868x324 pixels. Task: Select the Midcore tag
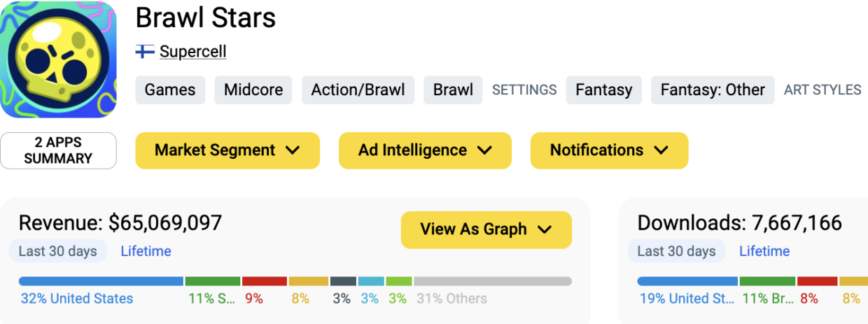(x=253, y=90)
